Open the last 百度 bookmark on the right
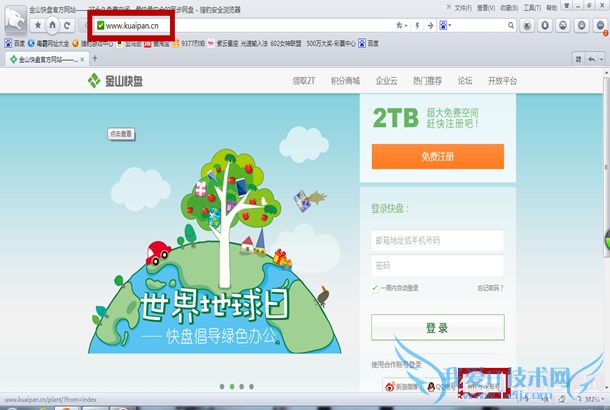610x410 pixels. coord(368,43)
